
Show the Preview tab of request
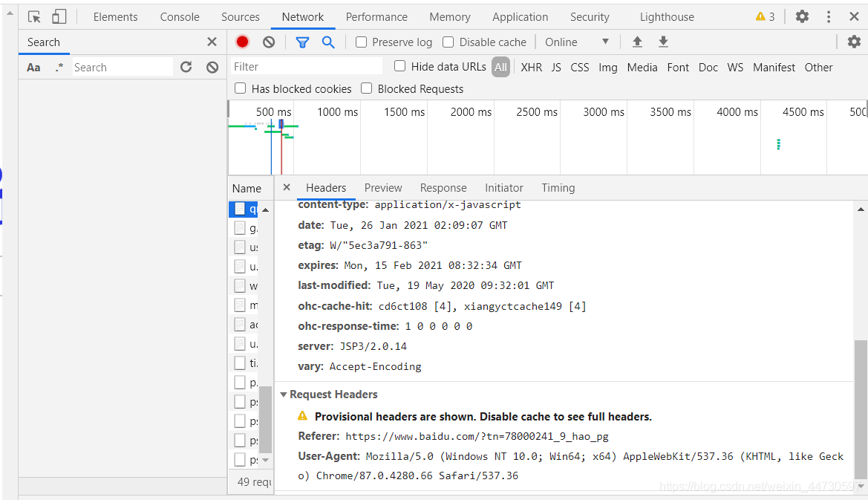[383, 188]
